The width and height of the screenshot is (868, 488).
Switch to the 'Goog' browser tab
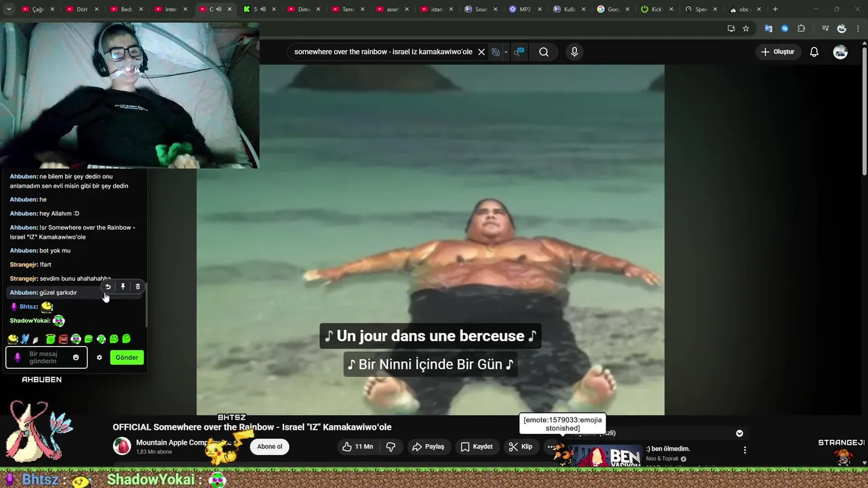coord(612,9)
